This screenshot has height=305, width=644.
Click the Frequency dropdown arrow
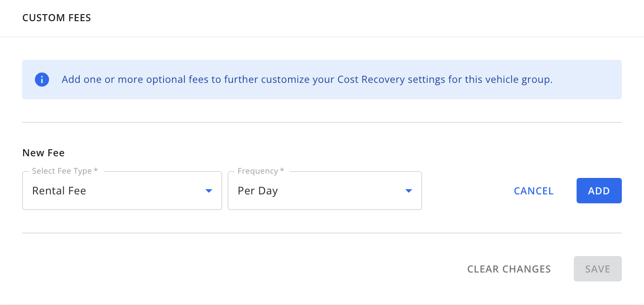tap(409, 191)
